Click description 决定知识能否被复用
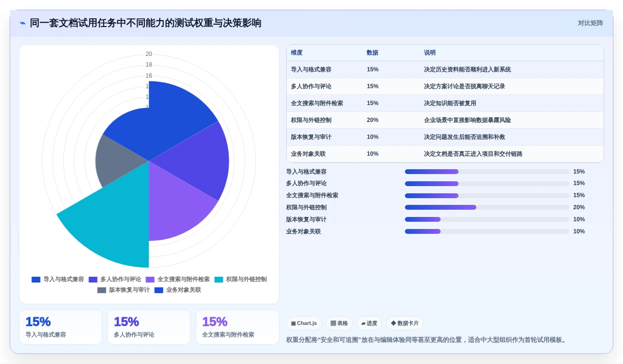 coord(450,103)
